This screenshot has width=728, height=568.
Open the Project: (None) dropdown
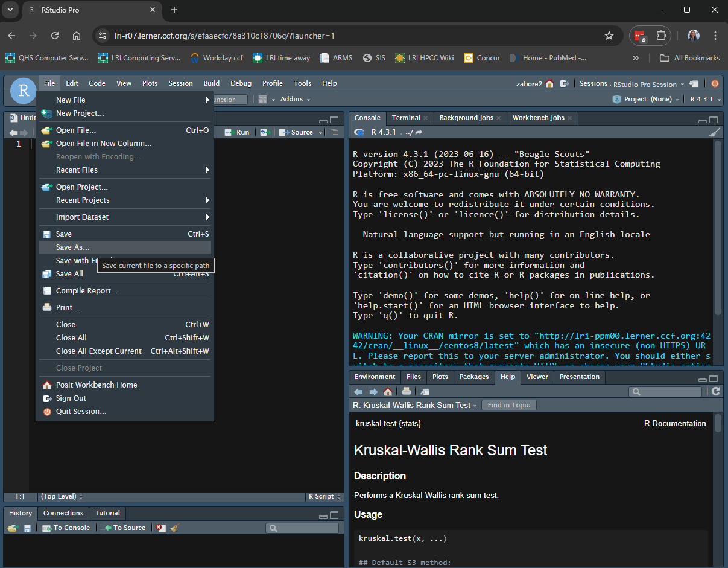point(646,100)
